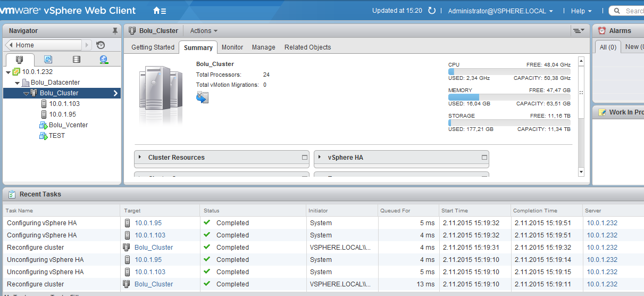Click the Storage usage bar
The height and width of the screenshot is (296, 644).
point(509,122)
